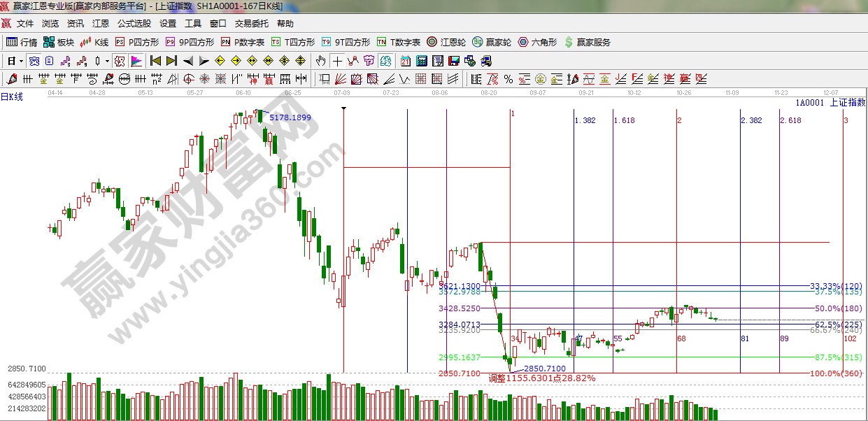Screen dimensions: 868x421
Task: Open the calculator icon in toolbar
Action: click(422, 61)
